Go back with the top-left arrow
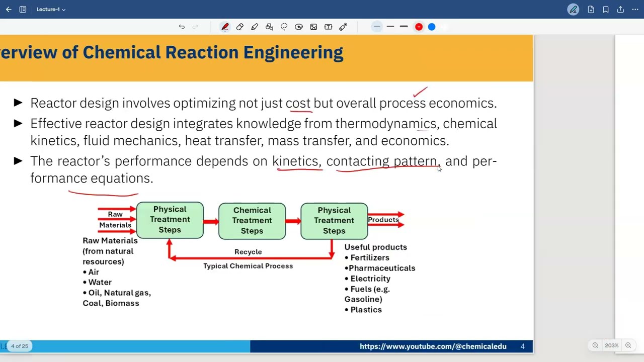 click(x=9, y=9)
